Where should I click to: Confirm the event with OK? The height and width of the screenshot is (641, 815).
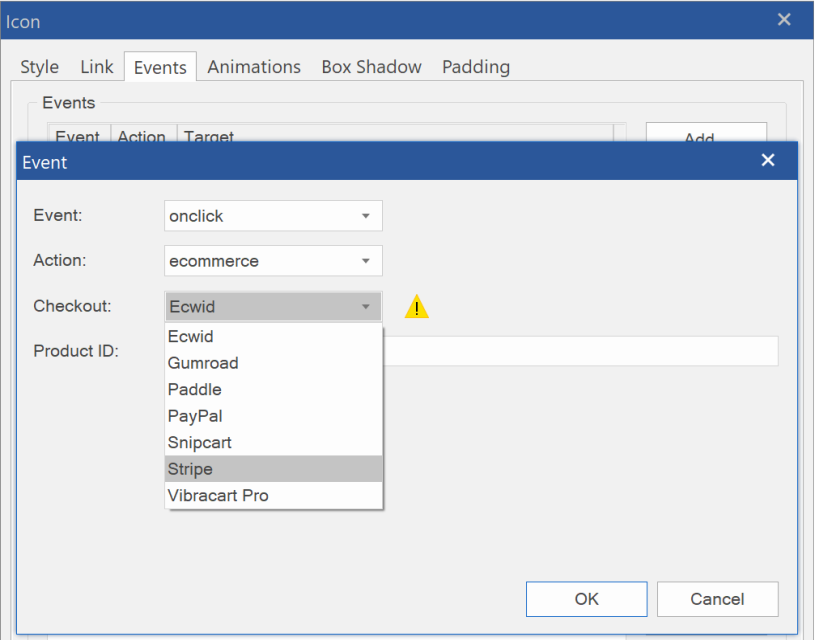tap(587, 599)
